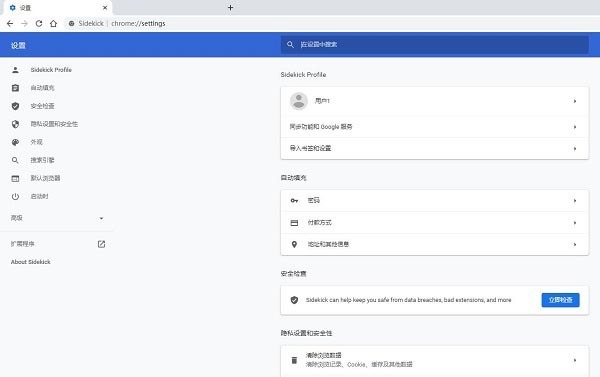Select the settings tab with gear icon
The height and width of the screenshot is (377, 600).
tap(57, 8)
